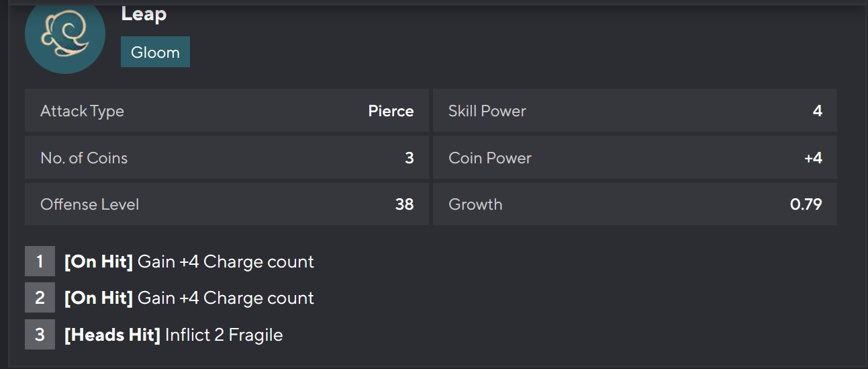Click the Attack Type label
868x369 pixels.
[82, 111]
